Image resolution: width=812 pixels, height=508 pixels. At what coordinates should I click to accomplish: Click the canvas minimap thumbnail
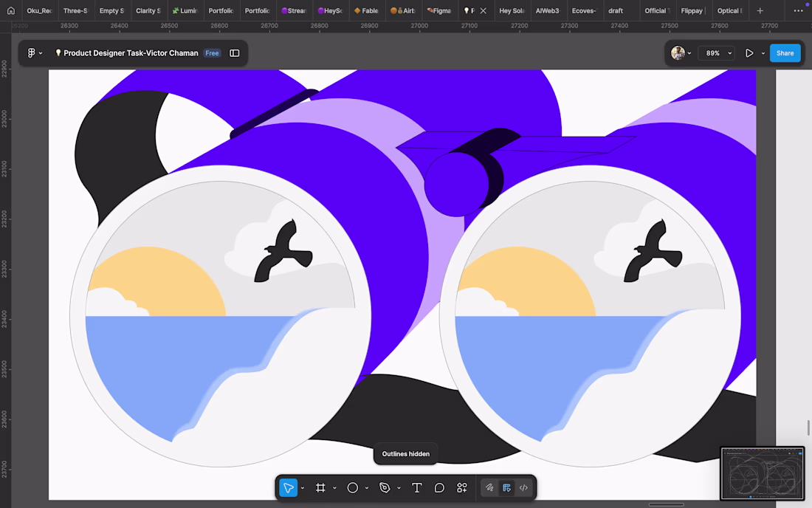762,473
